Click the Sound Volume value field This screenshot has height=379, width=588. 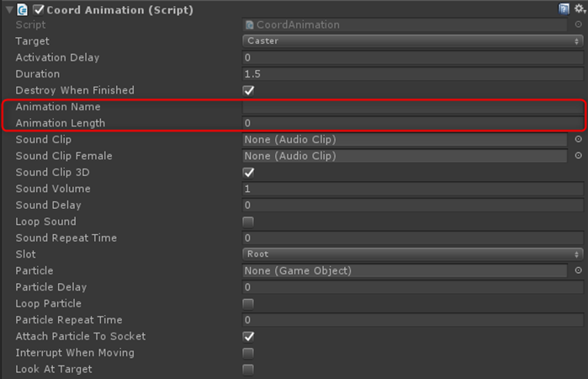click(412, 189)
